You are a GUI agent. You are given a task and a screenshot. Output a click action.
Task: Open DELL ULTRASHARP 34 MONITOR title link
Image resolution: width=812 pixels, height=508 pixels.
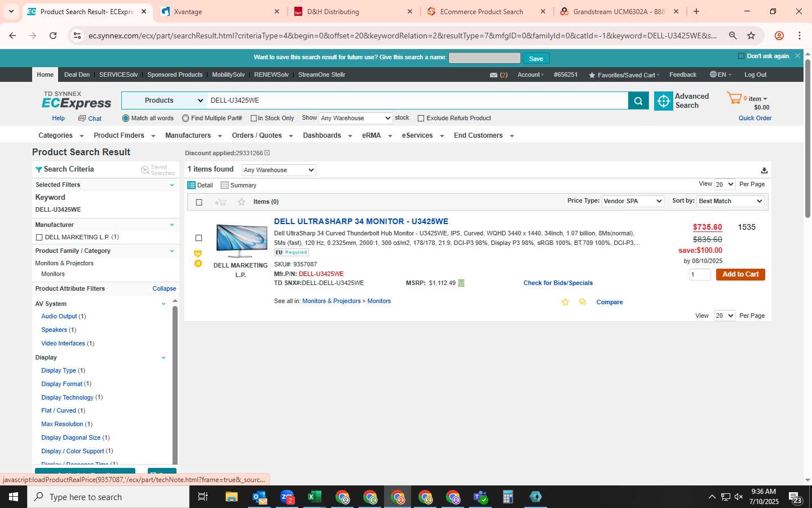pyautogui.click(x=361, y=222)
